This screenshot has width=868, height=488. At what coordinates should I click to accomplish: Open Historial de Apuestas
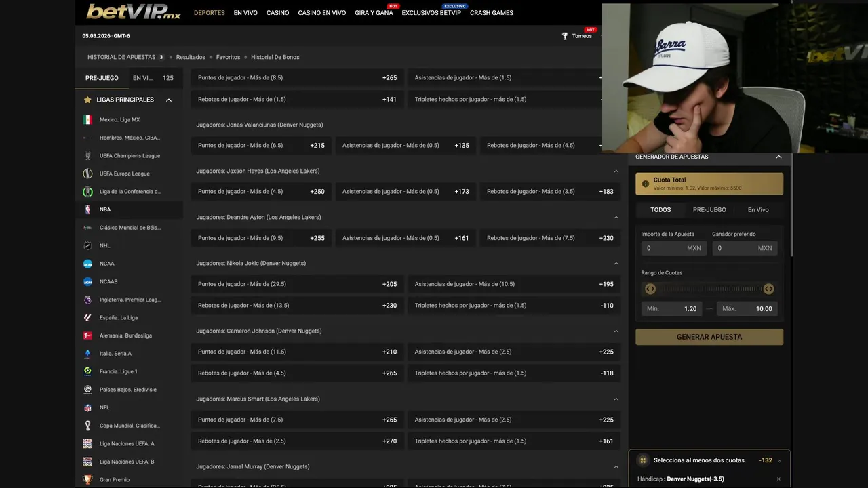[121, 57]
